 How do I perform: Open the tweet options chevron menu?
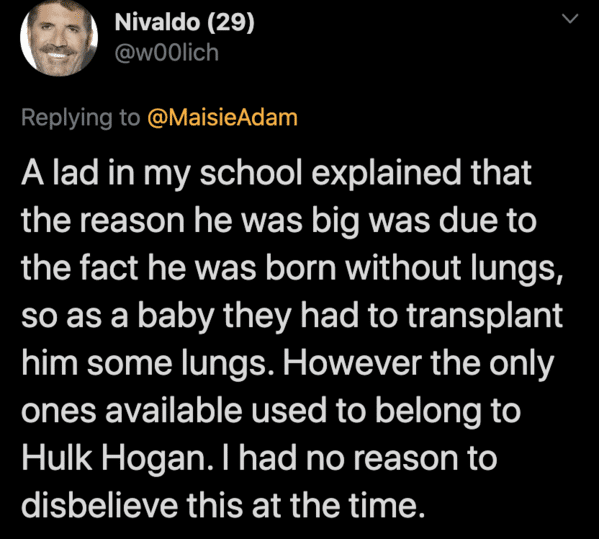570,18
